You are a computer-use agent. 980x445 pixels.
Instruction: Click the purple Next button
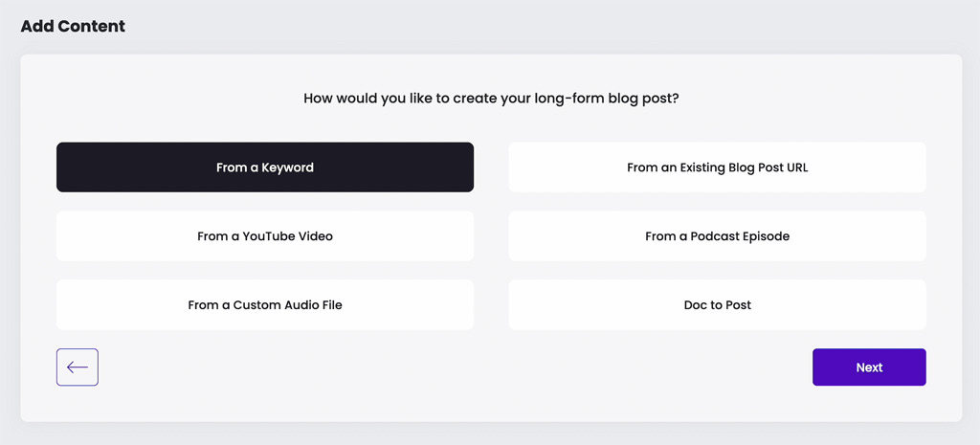click(x=869, y=367)
